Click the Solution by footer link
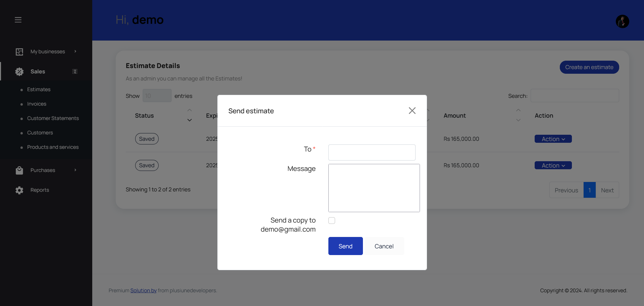The height and width of the screenshot is (306, 644). point(143,290)
